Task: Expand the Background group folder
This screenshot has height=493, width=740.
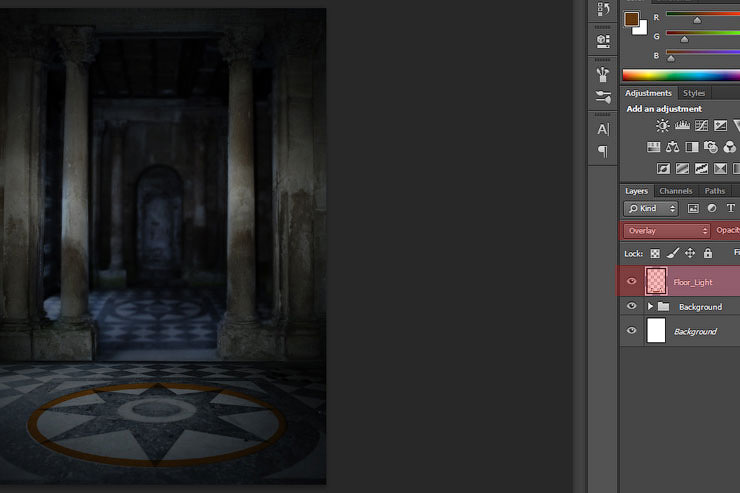Action: pyautogui.click(x=650, y=307)
